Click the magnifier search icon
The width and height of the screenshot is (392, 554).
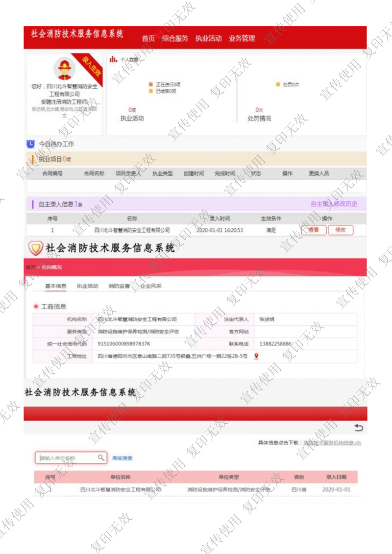tap(101, 458)
